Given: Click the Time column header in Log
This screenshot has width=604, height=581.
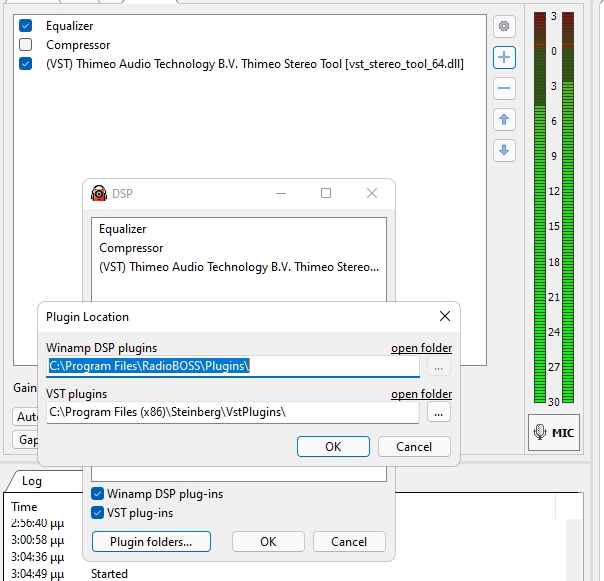Looking at the screenshot, I should (x=24, y=507).
